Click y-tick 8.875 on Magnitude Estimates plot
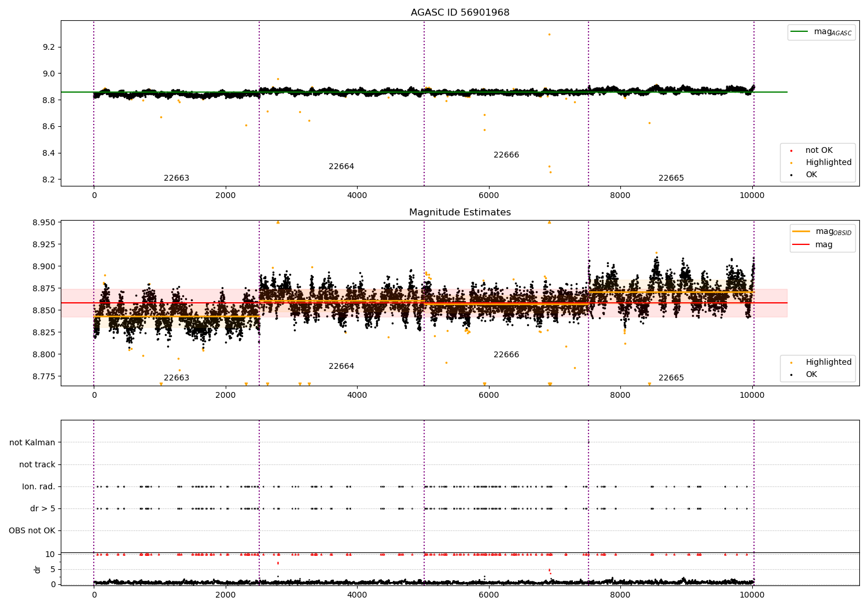Screen dimensions: 868x608 [x=44, y=289]
